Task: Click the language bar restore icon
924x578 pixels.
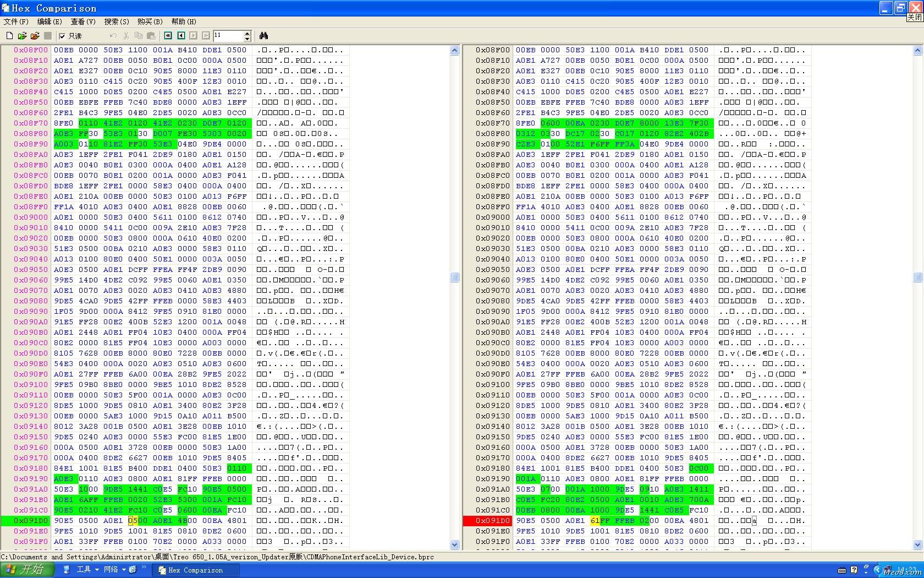Action: pos(866,566)
